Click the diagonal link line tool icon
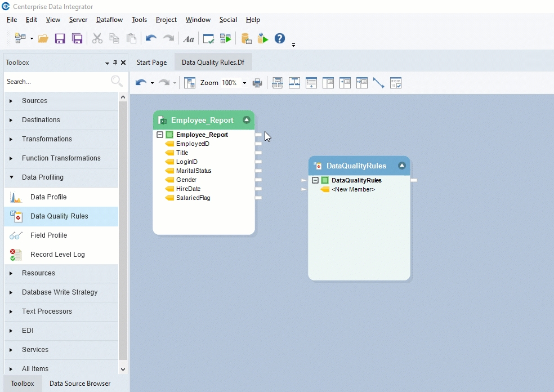Image resolution: width=554 pixels, height=392 pixels. (x=378, y=83)
